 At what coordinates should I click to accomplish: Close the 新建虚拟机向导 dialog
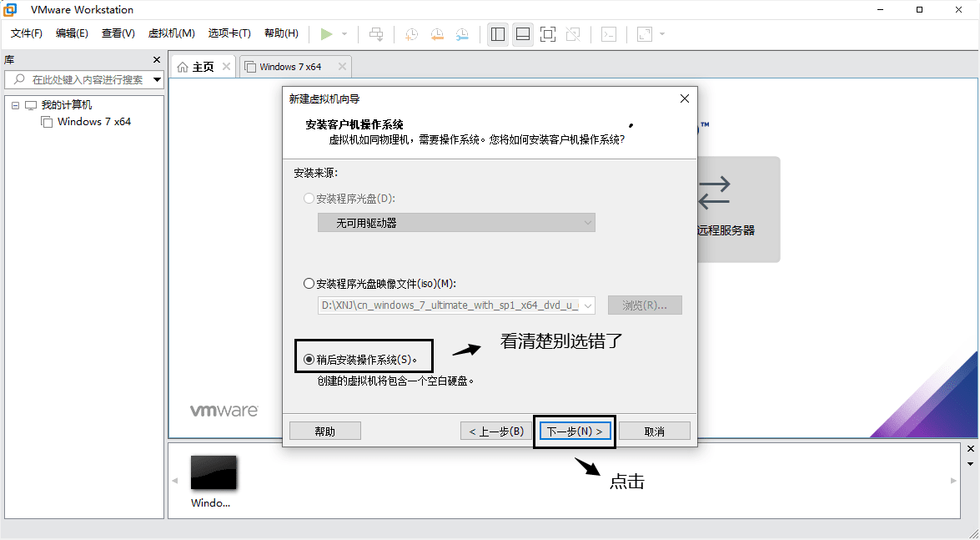pyautogui.click(x=685, y=98)
